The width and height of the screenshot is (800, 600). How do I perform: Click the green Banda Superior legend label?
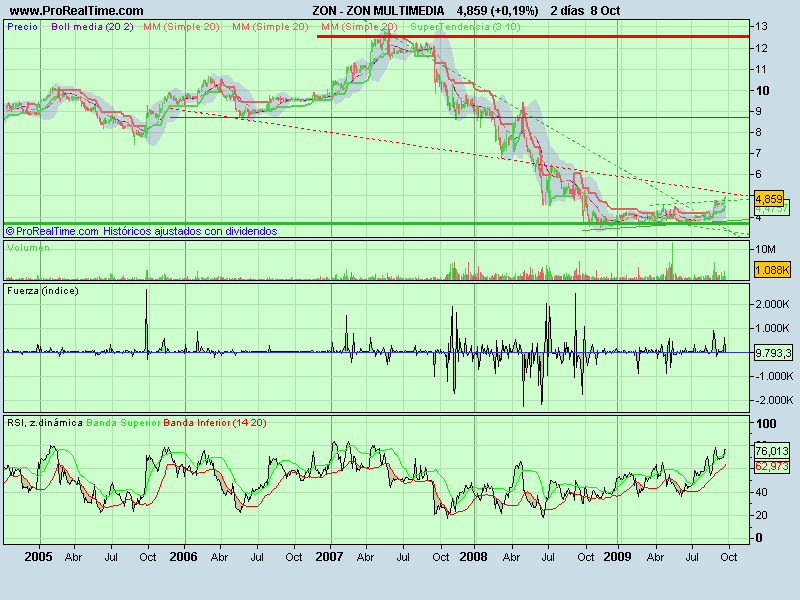tap(123, 422)
